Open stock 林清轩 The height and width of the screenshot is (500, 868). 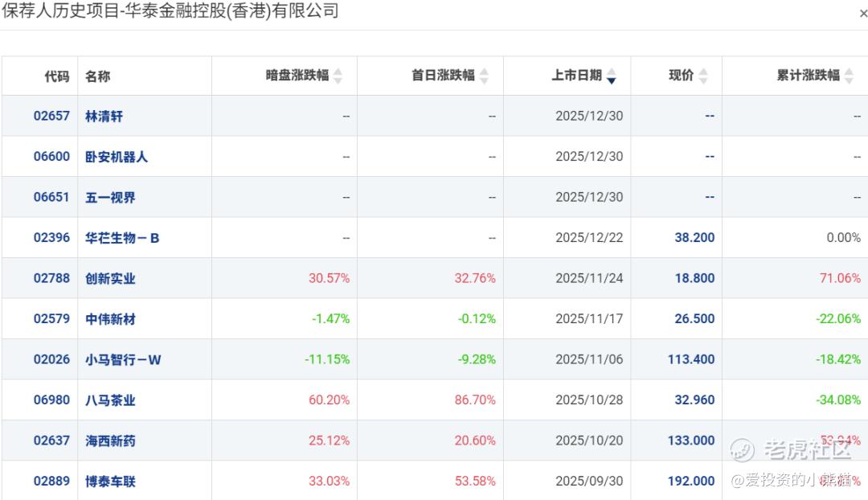click(x=104, y=117)
